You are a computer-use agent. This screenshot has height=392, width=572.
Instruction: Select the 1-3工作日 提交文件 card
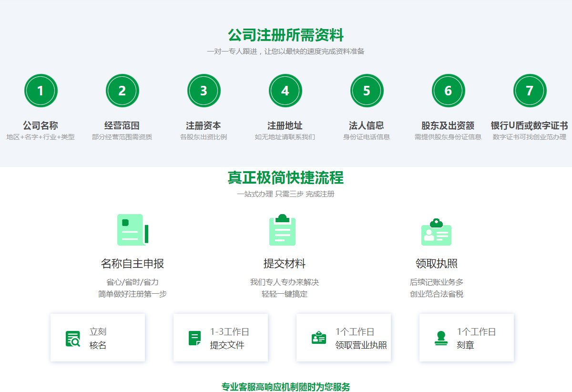click(x=221, y=338)
